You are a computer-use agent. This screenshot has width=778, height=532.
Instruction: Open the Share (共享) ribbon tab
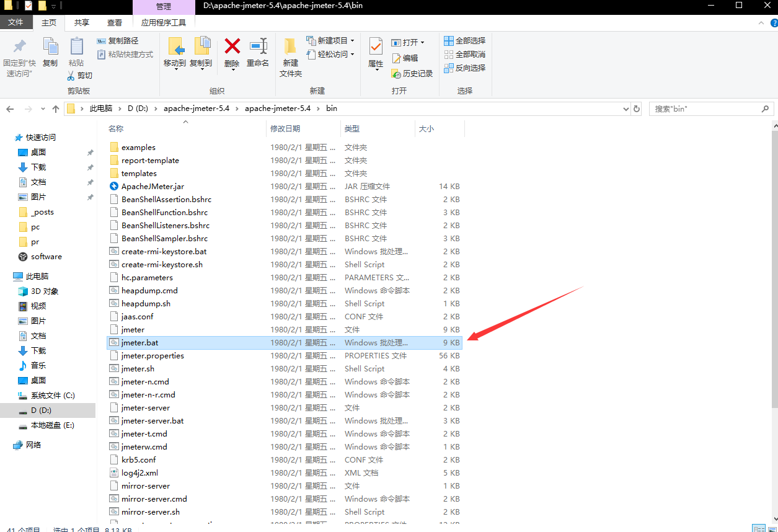82,23
